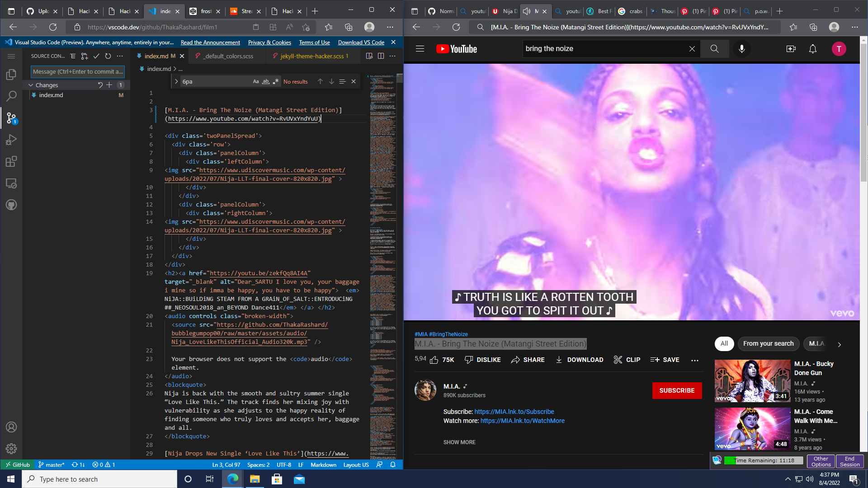
Task: Expand description with SHOW MORE
Action: [x=459, y=442]
